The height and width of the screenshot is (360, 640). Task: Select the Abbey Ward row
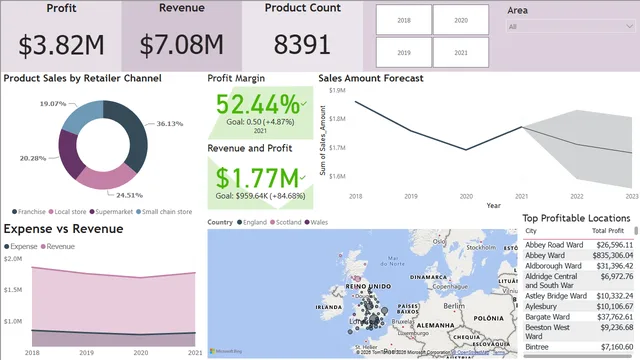[x=579, y=256]
